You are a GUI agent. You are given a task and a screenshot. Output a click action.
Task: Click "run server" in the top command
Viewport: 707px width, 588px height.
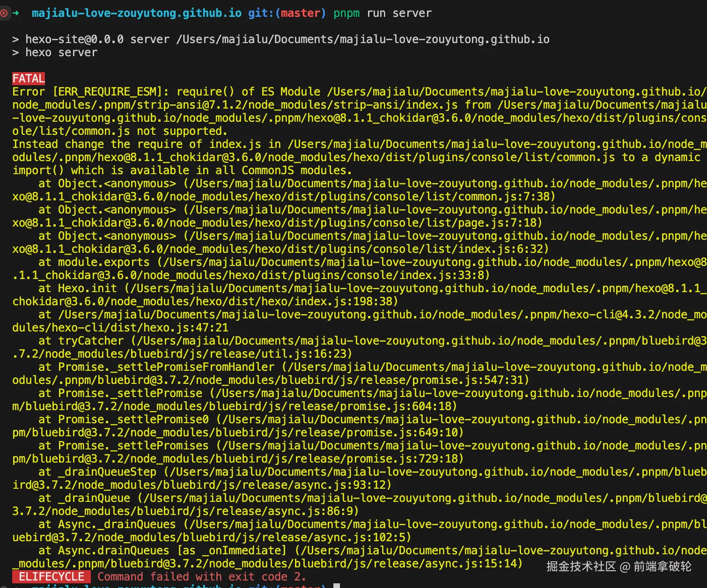click(x=399, y=13)
